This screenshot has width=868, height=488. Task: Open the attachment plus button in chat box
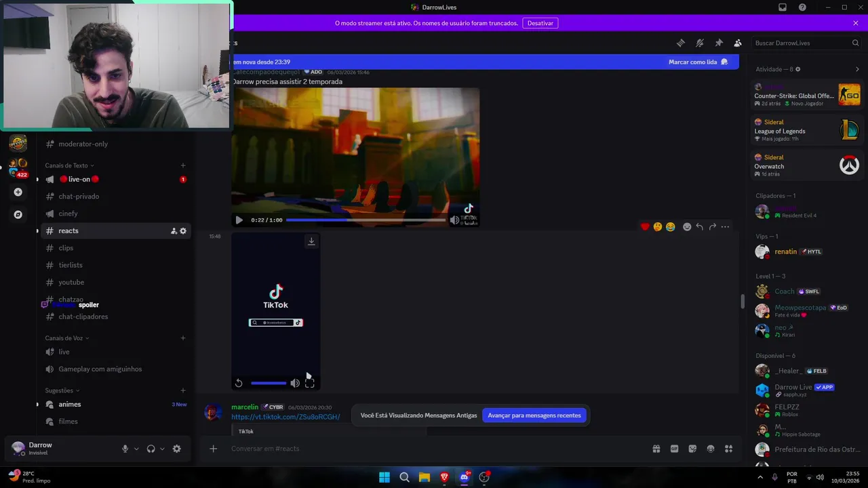coord(214,449)
